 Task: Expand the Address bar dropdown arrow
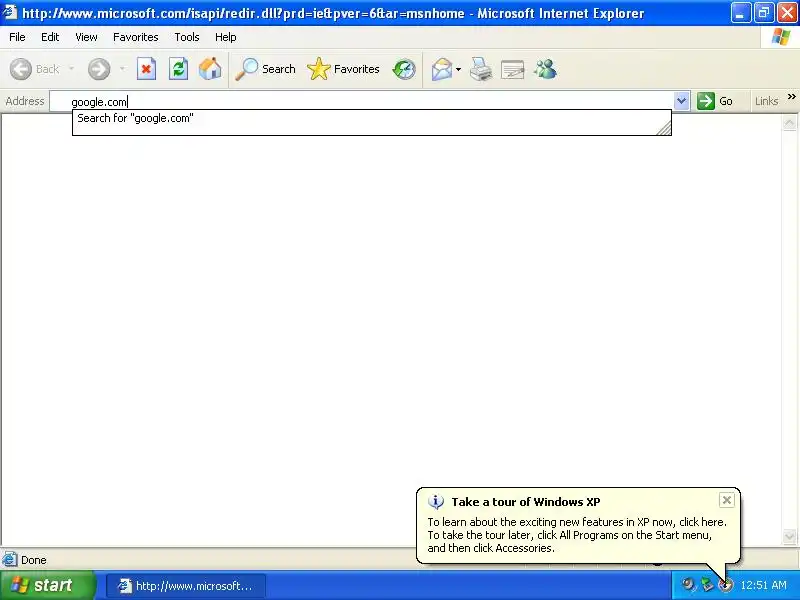click(x=681, y=101)
